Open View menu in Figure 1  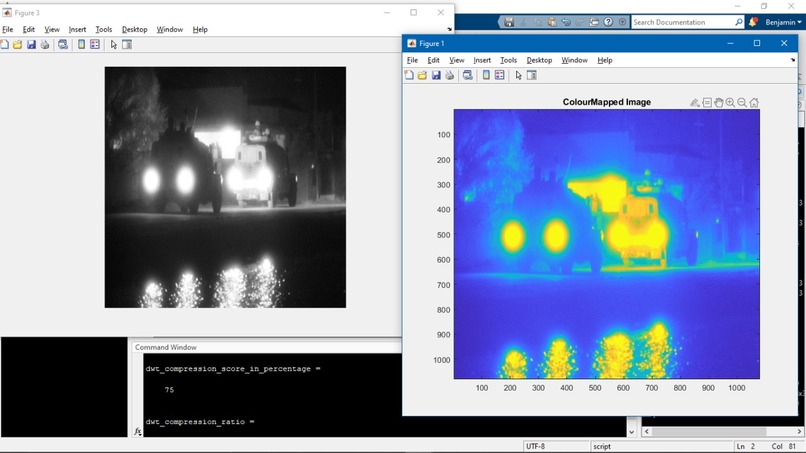456,60
